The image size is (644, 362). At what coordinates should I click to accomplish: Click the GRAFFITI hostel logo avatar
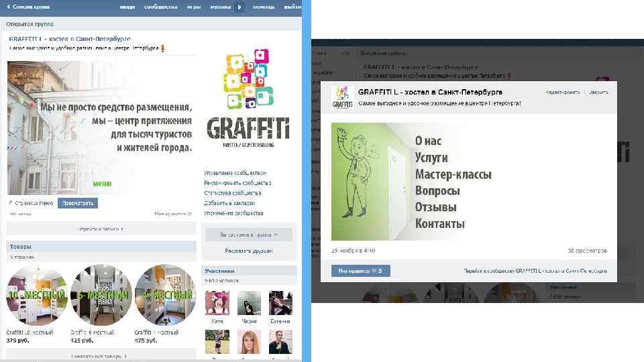pos(248,99)
